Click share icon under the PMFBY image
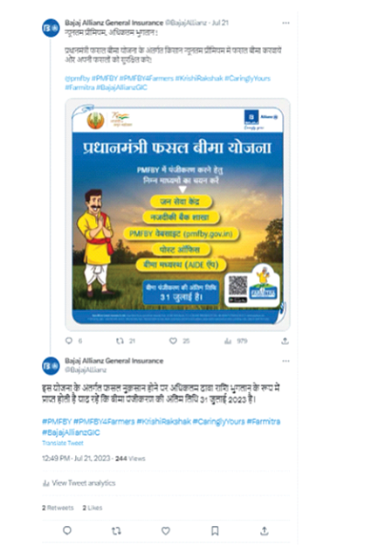Viewport: 392px width, 546px height. 285,341
